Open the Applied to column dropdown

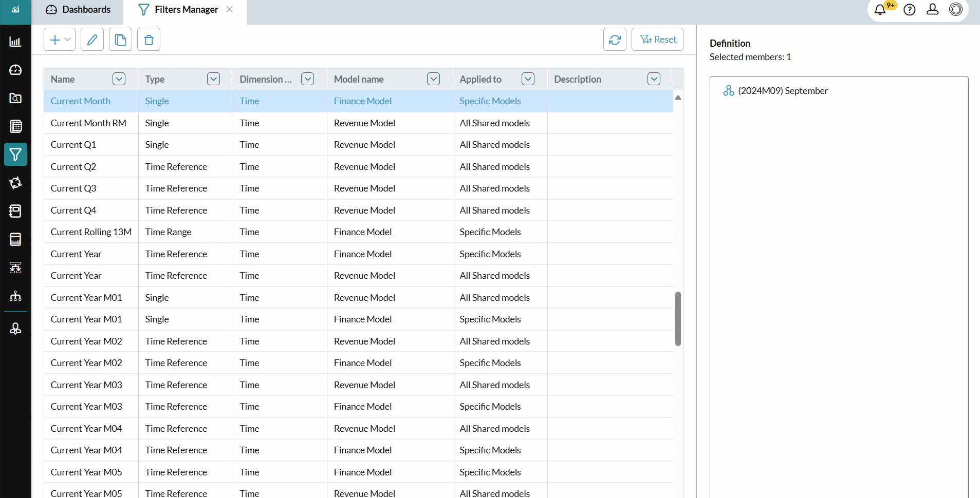[528, 79]
